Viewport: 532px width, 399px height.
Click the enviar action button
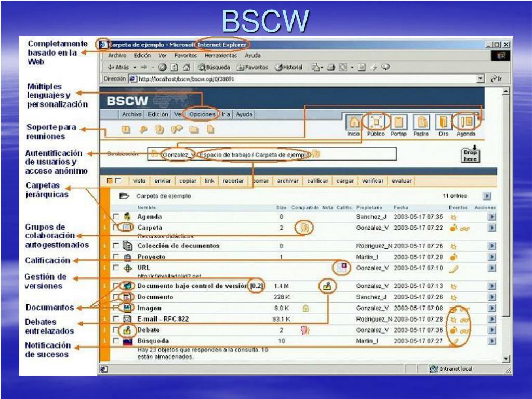(163, 181)
